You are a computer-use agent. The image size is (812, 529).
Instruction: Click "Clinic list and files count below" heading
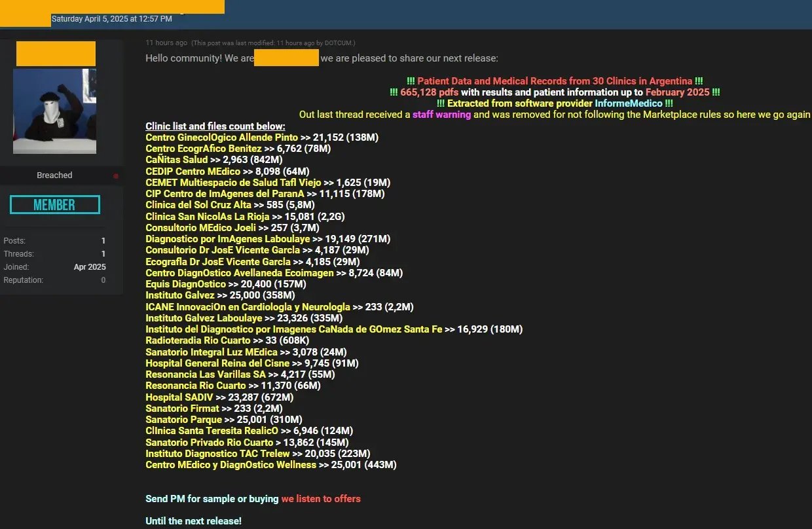coord(215,126)
